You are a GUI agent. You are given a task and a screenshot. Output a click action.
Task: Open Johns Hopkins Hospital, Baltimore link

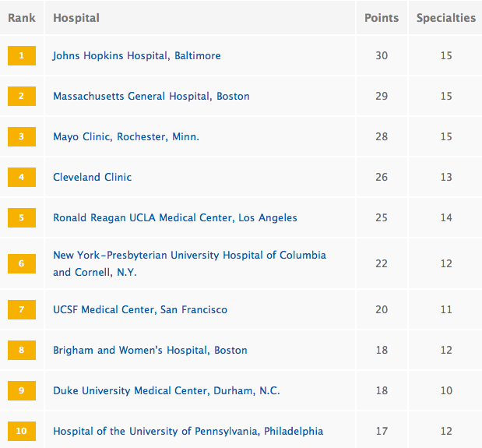(x=136, y=56)
